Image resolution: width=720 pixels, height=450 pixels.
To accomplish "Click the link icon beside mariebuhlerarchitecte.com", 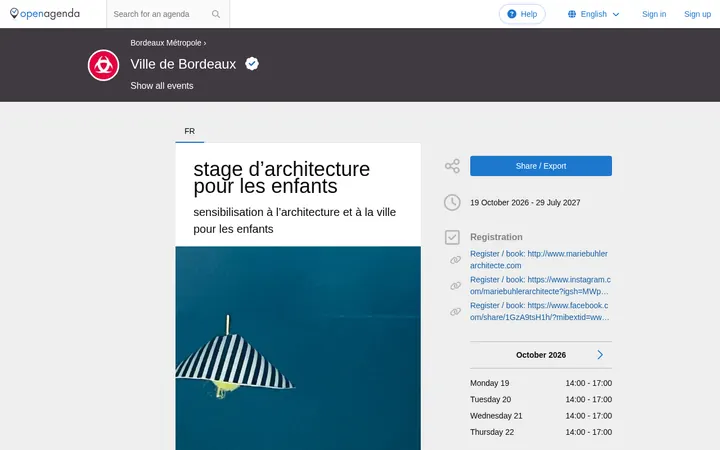I will click(455, 260).
